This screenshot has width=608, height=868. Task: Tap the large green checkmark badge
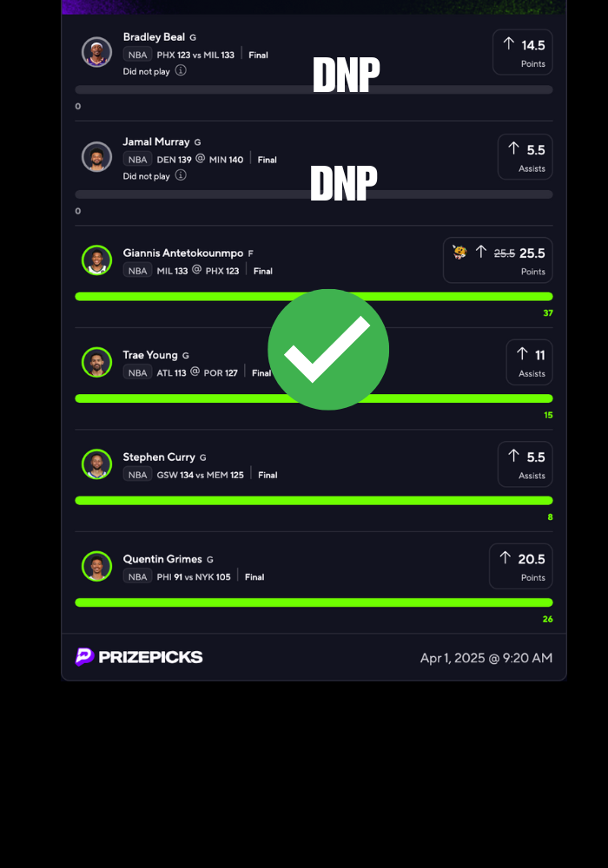[x=328, y=349]
